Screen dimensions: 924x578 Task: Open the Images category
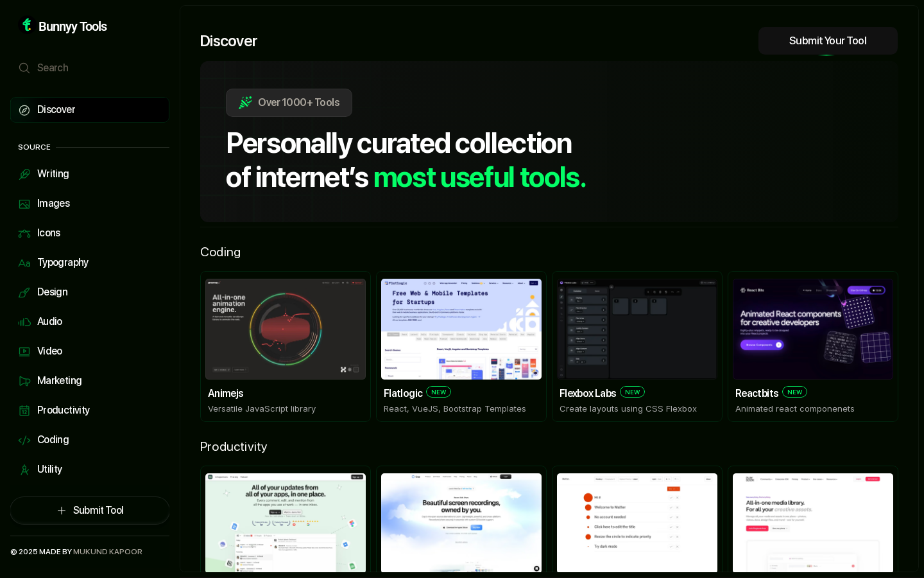(90, 204)
